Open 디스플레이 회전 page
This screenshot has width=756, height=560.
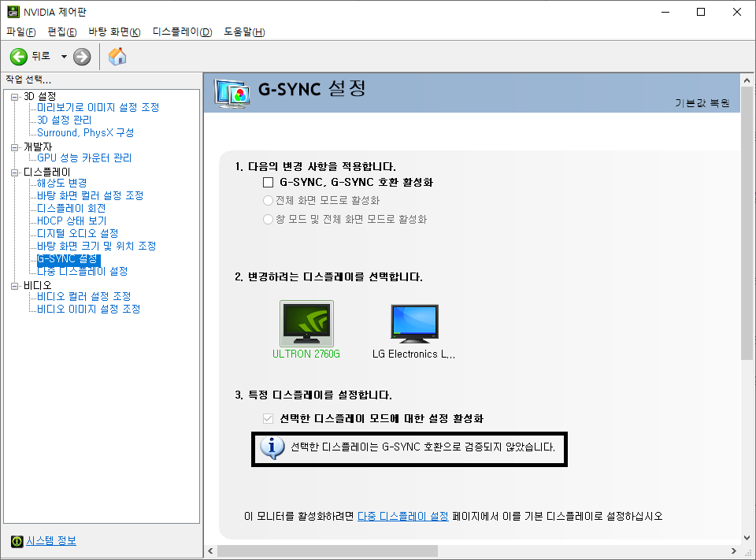point(72,208)
